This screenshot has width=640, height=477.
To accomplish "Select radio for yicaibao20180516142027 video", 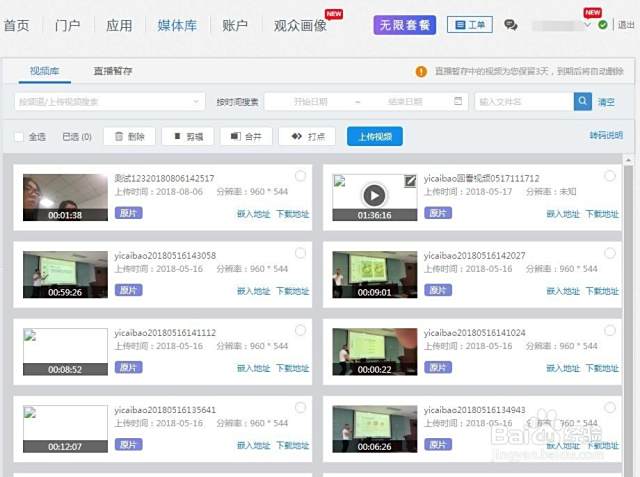I will (610, 253).
